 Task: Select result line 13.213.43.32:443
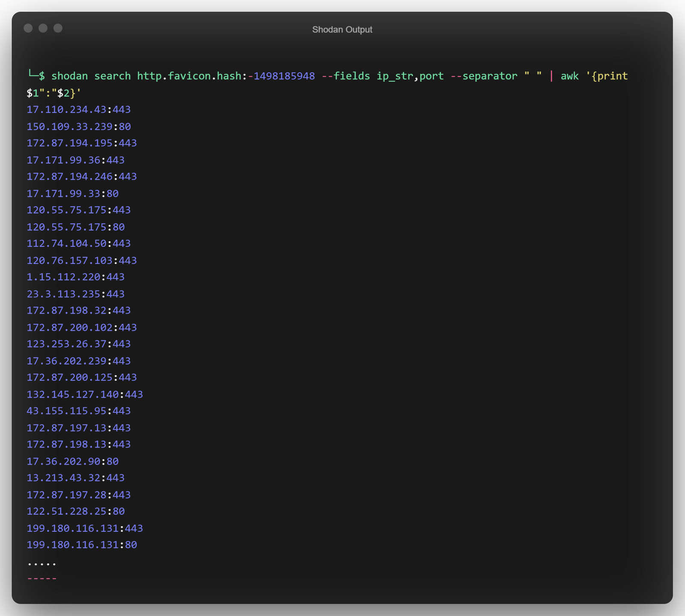click(76, 478)
